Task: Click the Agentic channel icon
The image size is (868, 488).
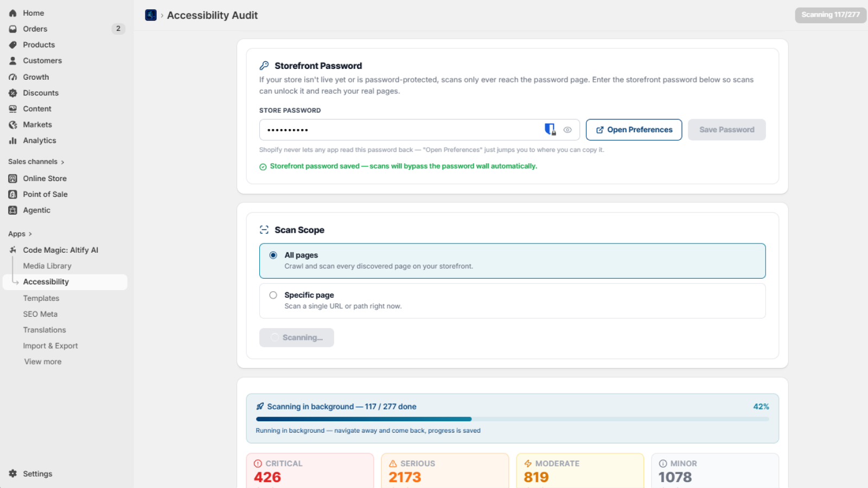Action: point(13,210)
